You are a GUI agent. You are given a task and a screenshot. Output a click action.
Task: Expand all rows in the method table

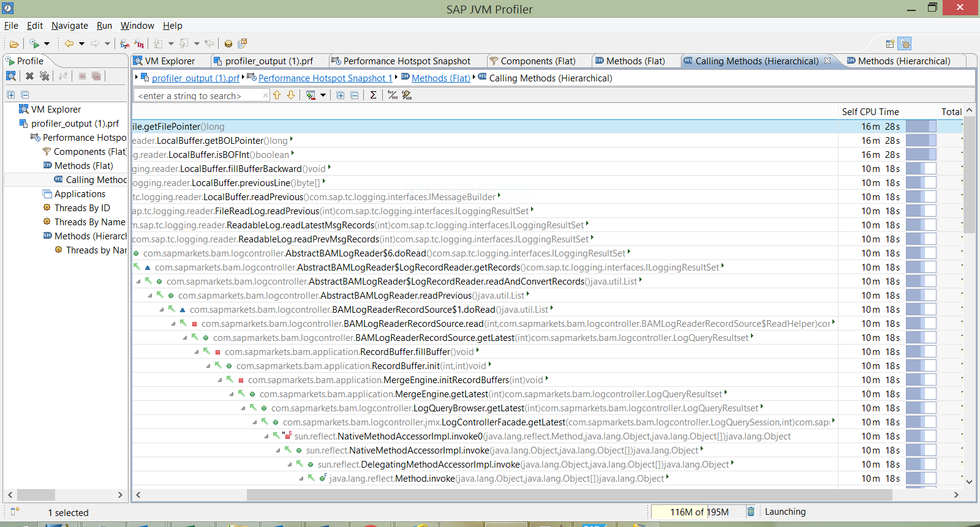coord(341,95)
